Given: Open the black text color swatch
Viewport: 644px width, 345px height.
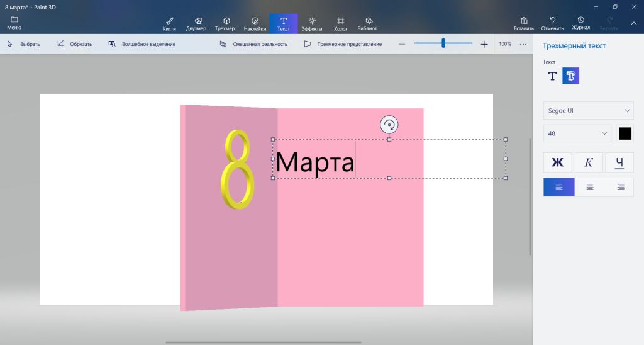Looking at the screenshot, I should (x=625, y=133).
